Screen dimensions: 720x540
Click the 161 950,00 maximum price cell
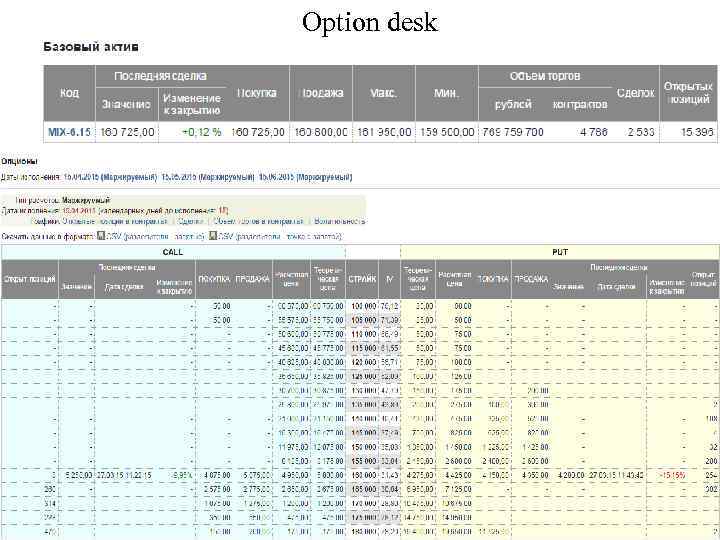tap(384, 132)
